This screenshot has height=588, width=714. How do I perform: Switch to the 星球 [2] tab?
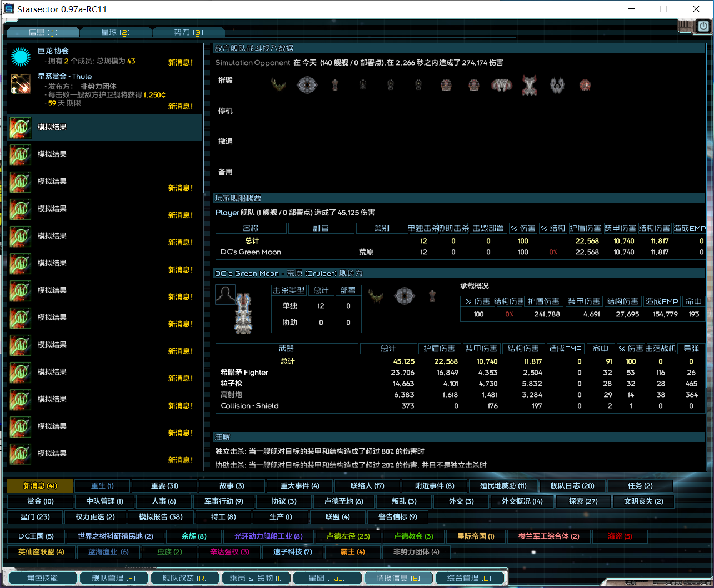coord(116,32)
